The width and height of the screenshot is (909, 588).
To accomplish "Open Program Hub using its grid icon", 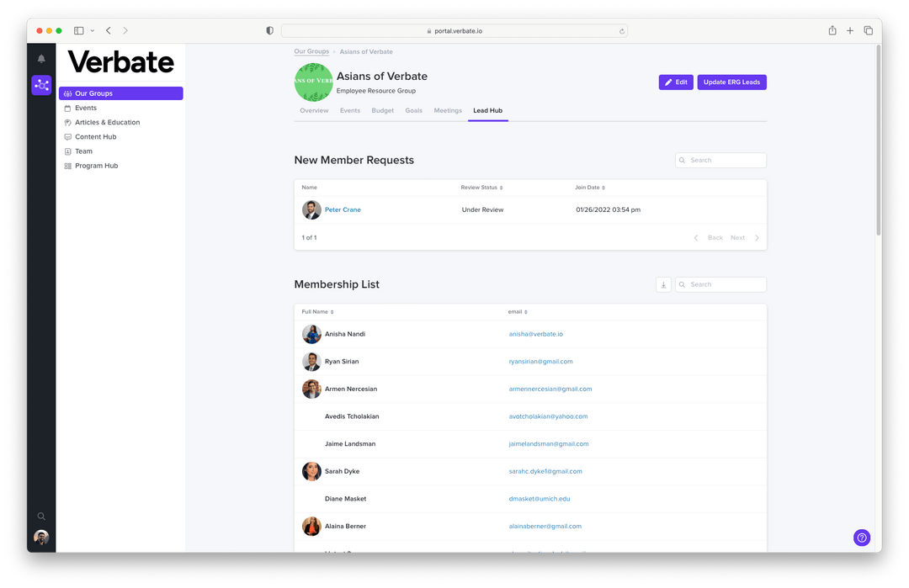I will pos(67,166).
